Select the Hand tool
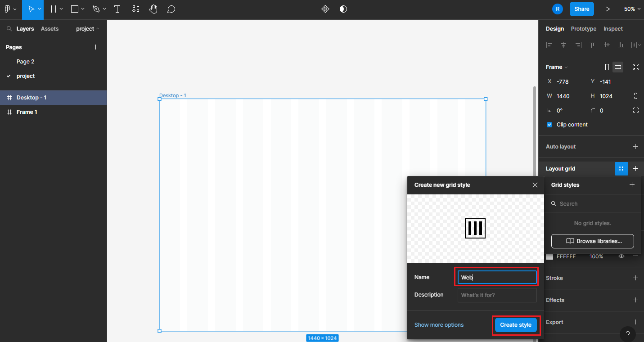This screenshot has height=342, width=644. pyautogui.click(x=153, y=9)
